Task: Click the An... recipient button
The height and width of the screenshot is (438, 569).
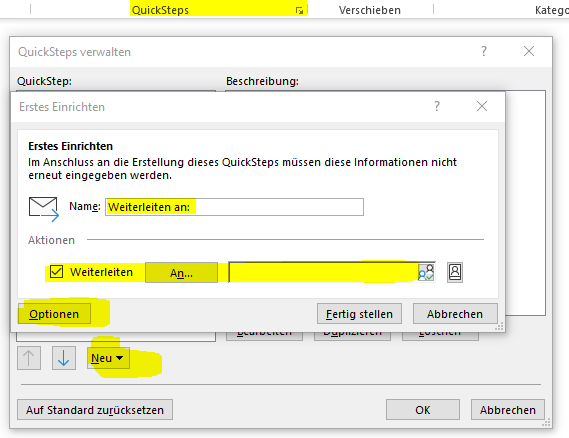Action: point(181,273)
